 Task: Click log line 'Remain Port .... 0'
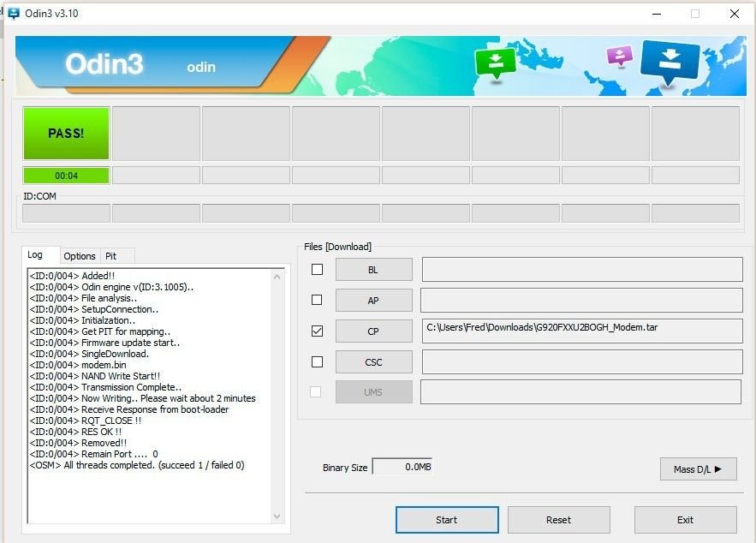(x=94, y=453)
